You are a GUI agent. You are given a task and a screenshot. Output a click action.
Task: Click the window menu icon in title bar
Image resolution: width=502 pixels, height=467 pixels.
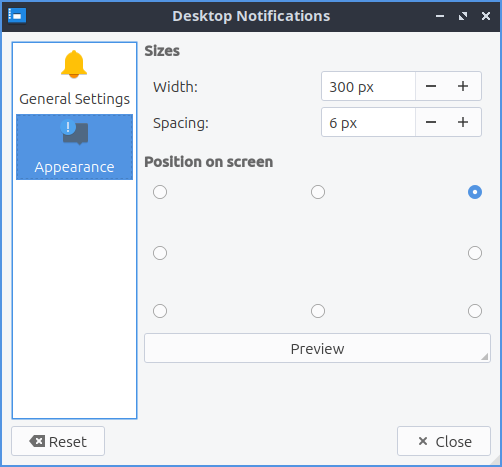[x=17, y=16]
